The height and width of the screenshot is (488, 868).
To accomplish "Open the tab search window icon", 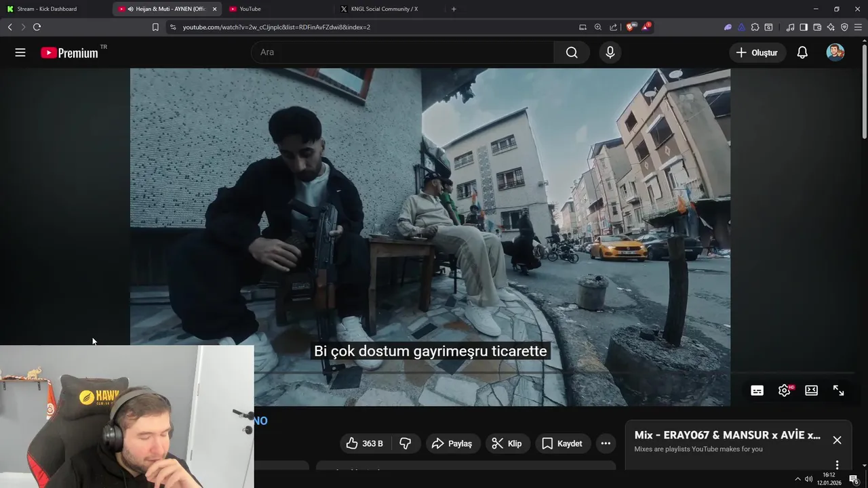I will point(768,27).
